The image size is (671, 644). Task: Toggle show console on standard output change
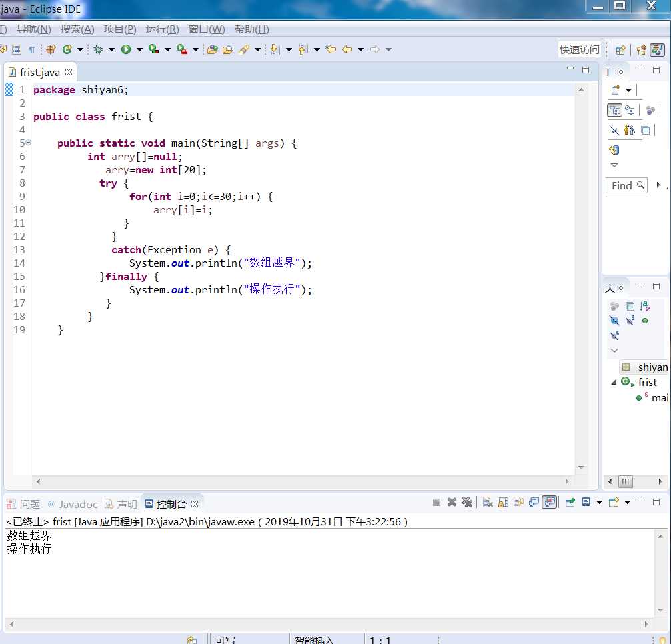[534, 502]
